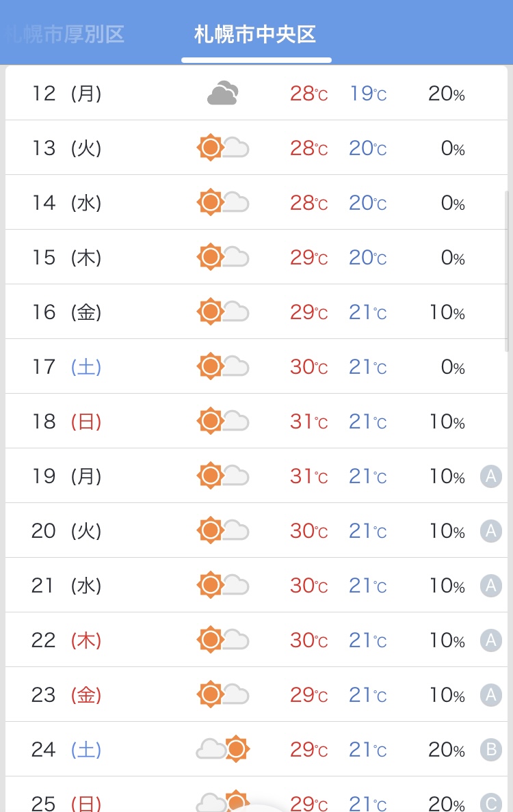This screenshot has width=513, height=812.
Task: Tap the sunny-cloudy icon for 13 (火)
Action: pyautogui.click(x=223, y=148)
